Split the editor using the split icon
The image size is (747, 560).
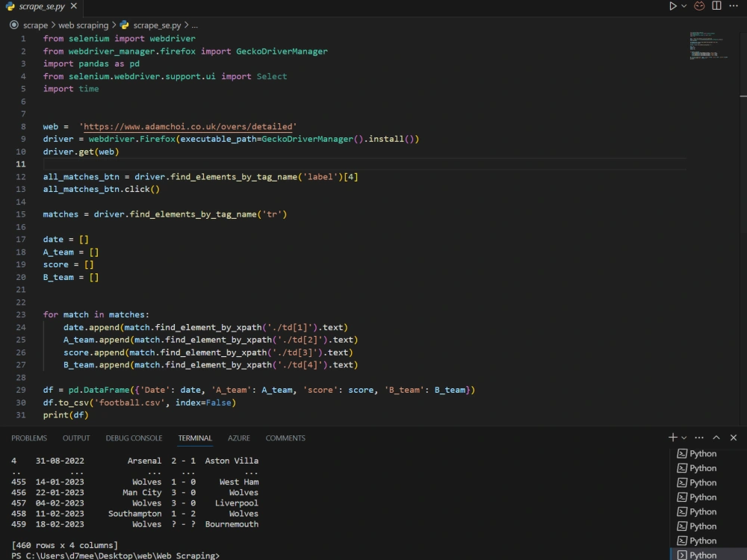[x=716, y=6]
